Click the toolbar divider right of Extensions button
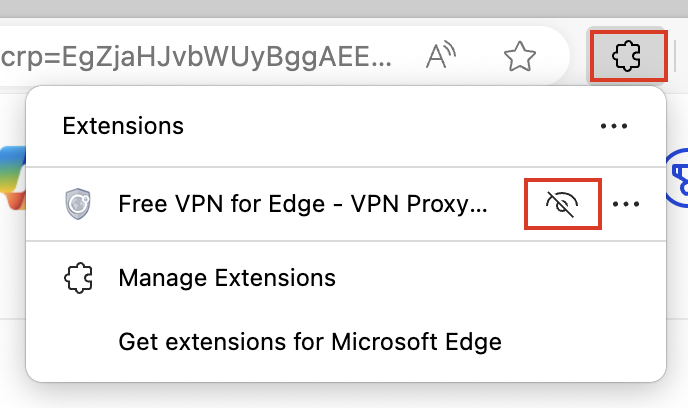 coord(676,56)
